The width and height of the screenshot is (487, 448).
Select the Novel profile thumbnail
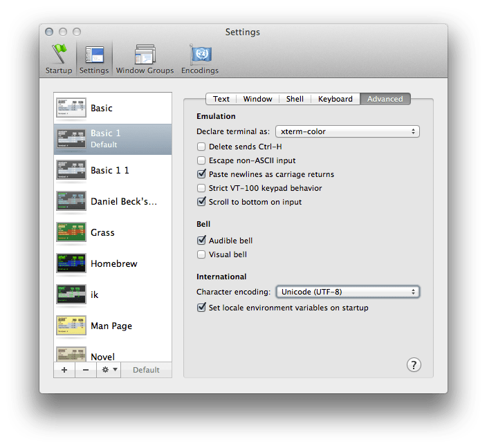point(71,354)
